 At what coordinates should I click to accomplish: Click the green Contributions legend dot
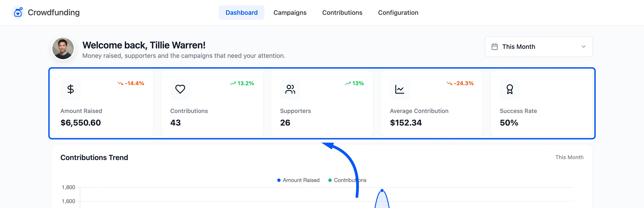point(330,180)
